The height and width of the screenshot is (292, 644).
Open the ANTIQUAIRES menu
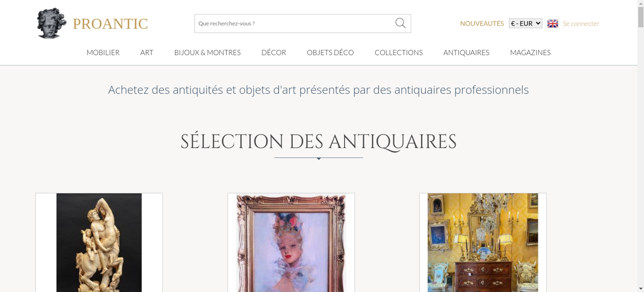(466, 52)
